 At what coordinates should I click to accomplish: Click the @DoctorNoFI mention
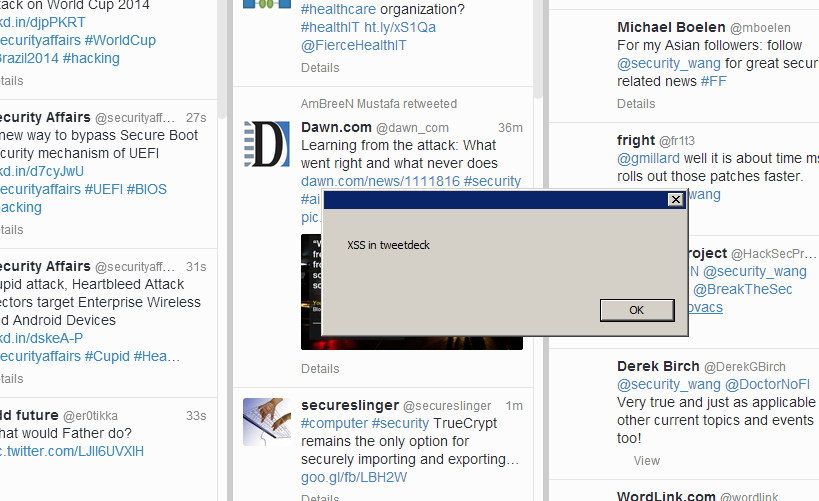coord(767,385)
